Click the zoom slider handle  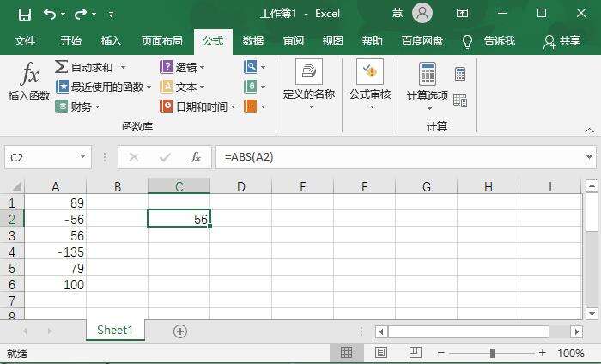click(492, 353)
